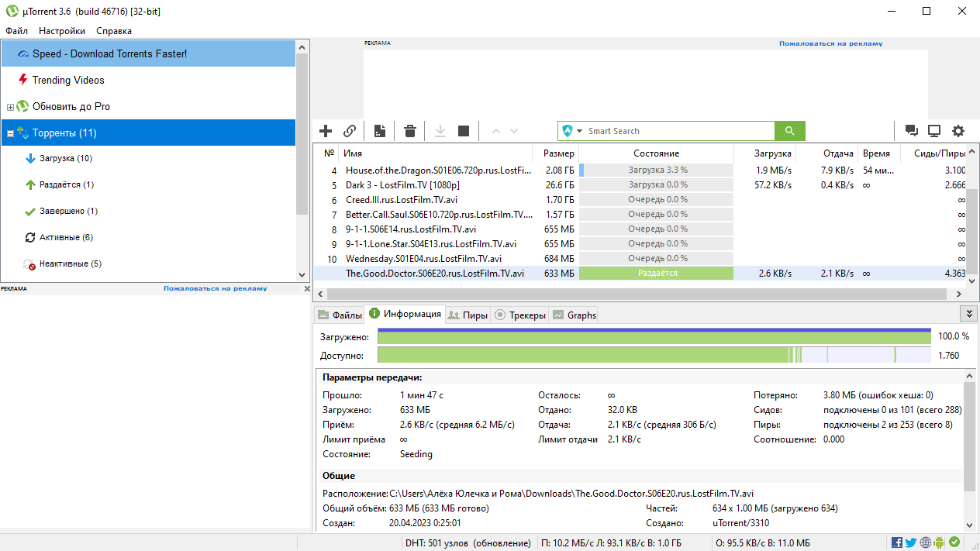Sort torrents by Состояние column
Screen dimensions: 980x551
click(x=656, y=153)
